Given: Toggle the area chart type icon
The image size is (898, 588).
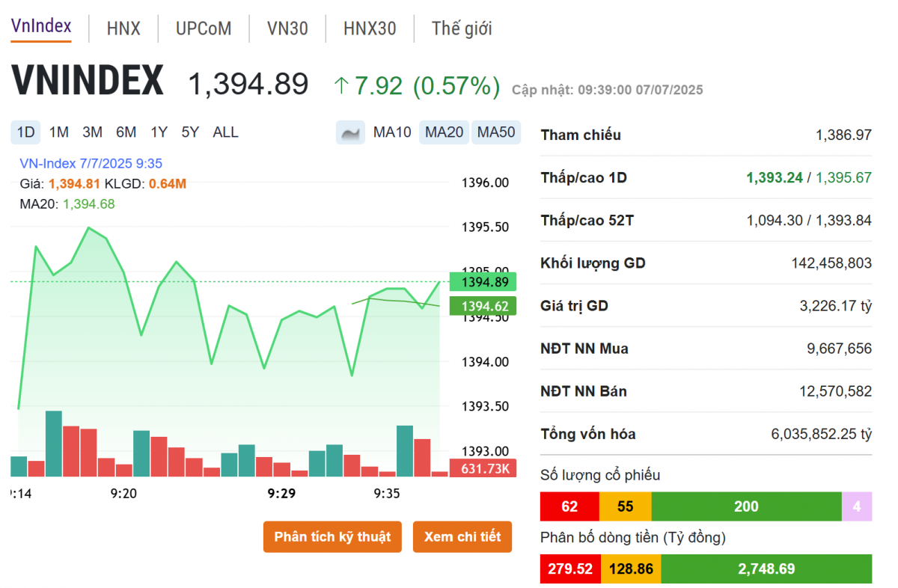Looking at the screenshot, I should tap(350, 132).
